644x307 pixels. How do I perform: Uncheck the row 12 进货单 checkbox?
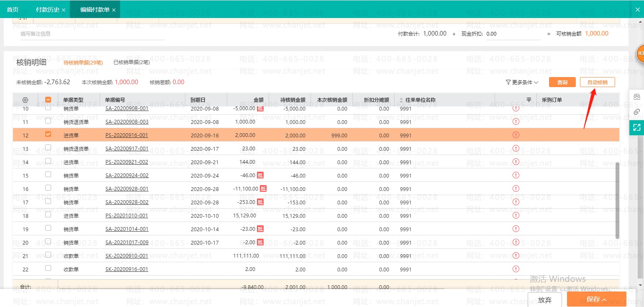(x=48, y=134)
